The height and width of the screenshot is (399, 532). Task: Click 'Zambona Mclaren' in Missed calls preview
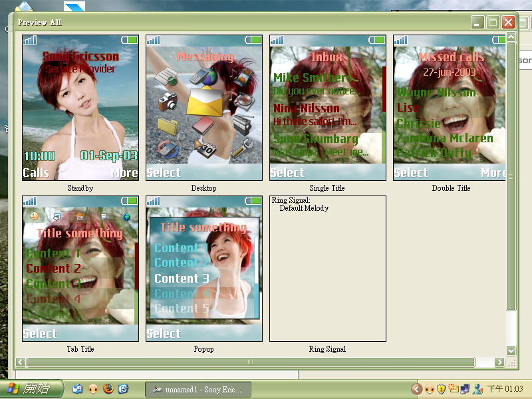pyautogui.click(x=445, y=138)
